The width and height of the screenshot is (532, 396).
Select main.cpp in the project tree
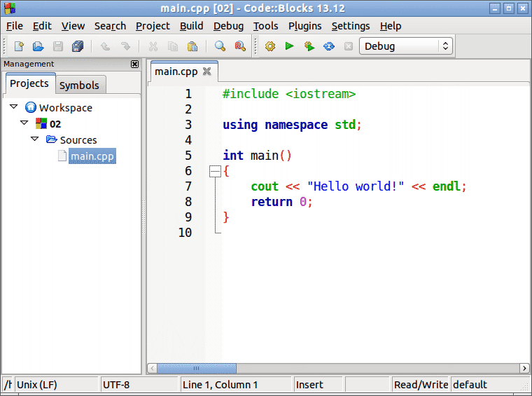click(x=92, y=156)
